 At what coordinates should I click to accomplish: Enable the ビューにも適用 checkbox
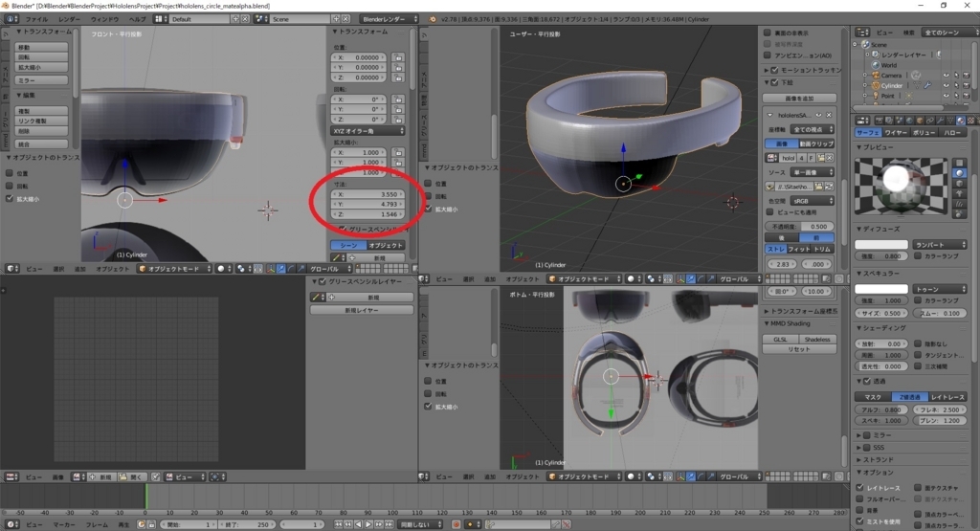(770, 212)
